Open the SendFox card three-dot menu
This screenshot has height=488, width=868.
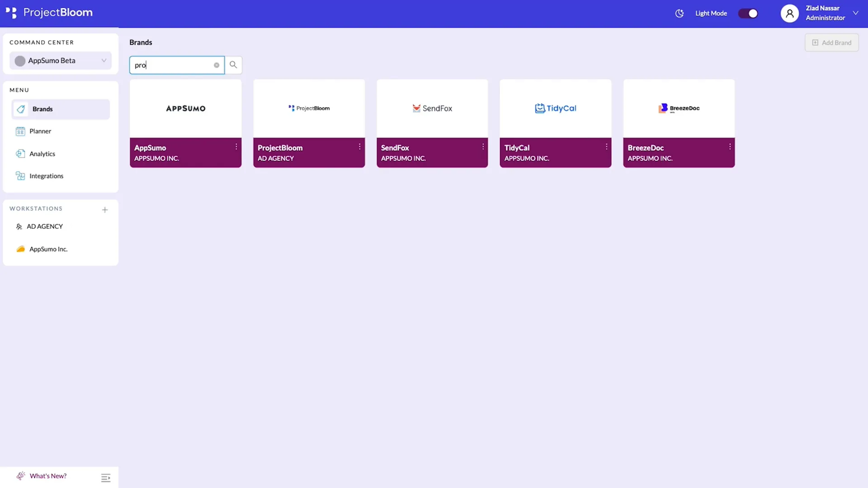(x=483, y=147)
